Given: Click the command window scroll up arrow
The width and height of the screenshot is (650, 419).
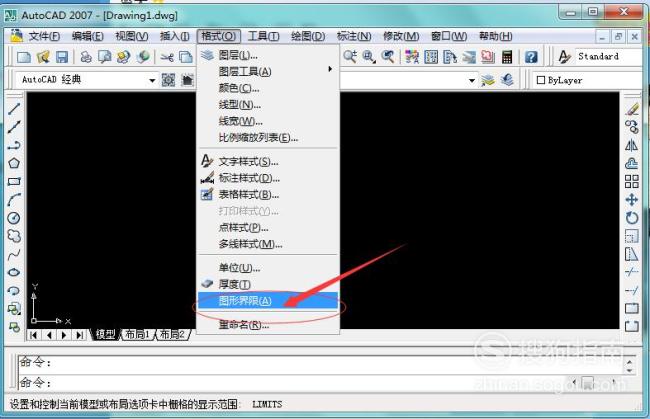Looking at the screenshot, I should pos(630,363).
